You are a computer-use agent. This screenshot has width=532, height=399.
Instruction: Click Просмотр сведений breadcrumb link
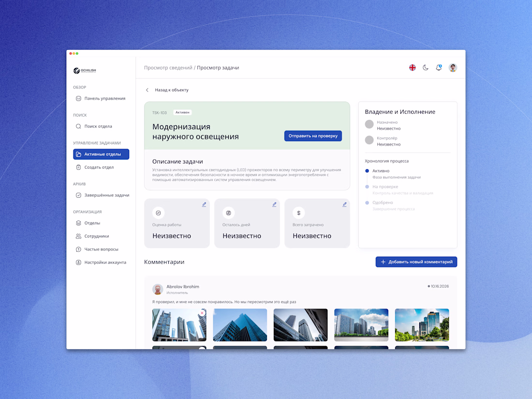[x=168, y=68]
